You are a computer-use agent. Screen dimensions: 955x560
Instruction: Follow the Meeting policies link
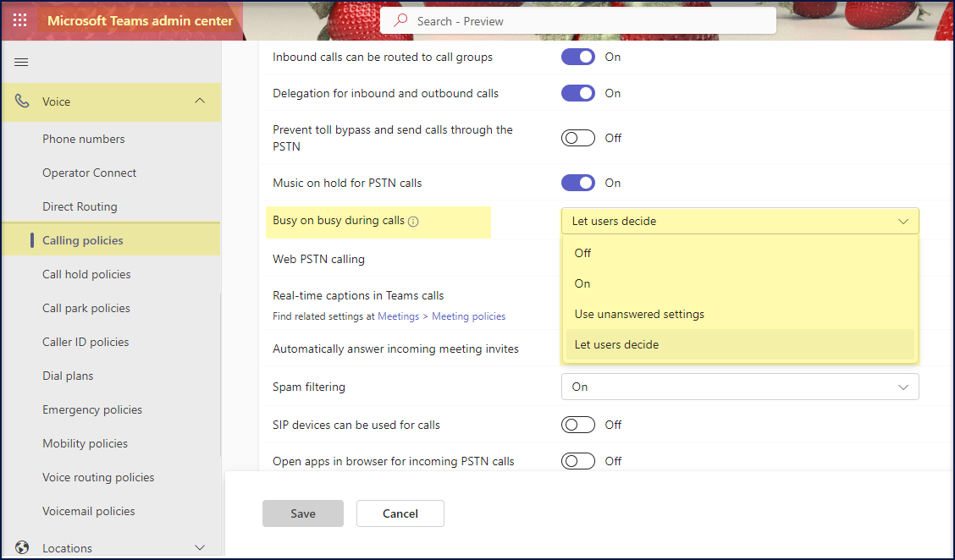tap(468, 316)
